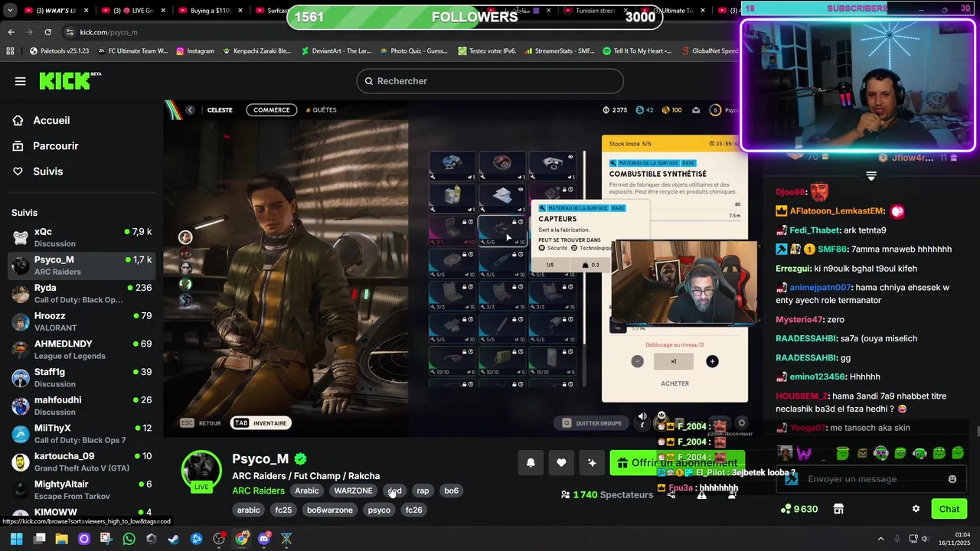Open MightyAltair Tarkov channel
The image size is (980, 551).
pos(81,490)
